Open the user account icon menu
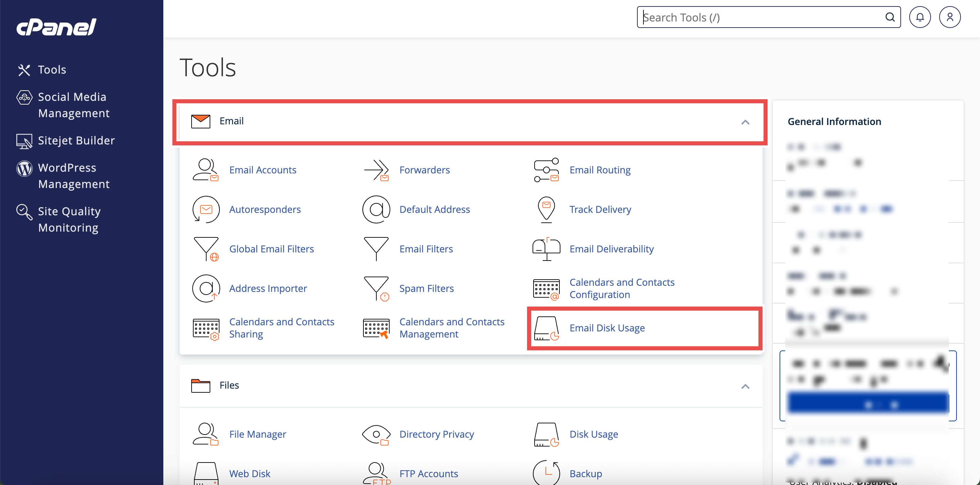The height and width of the screenshot is (485, 980). (950, 17)
